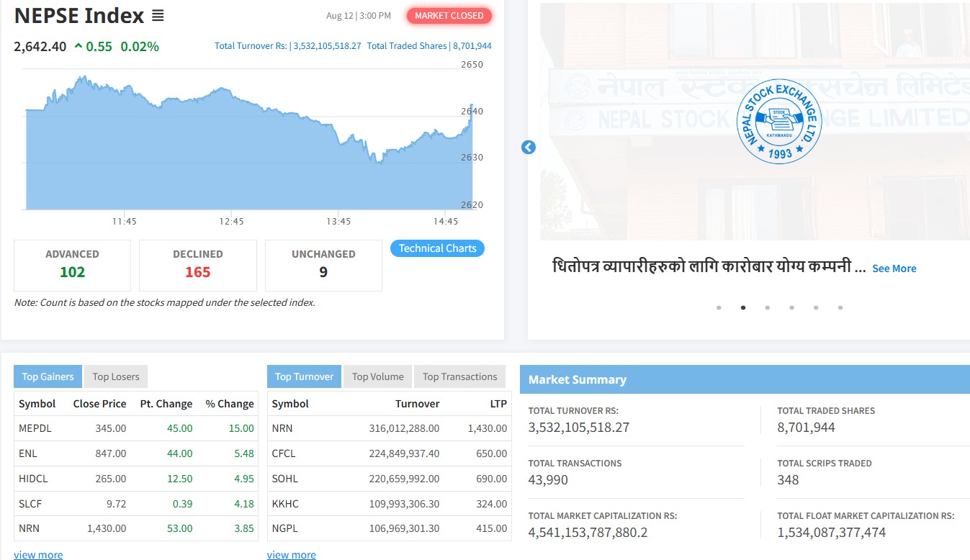Click the Total Market Capitalization value 4,541,153,787,880.2
The height and width of the screenshot is (560, 970).
(588, 533)
